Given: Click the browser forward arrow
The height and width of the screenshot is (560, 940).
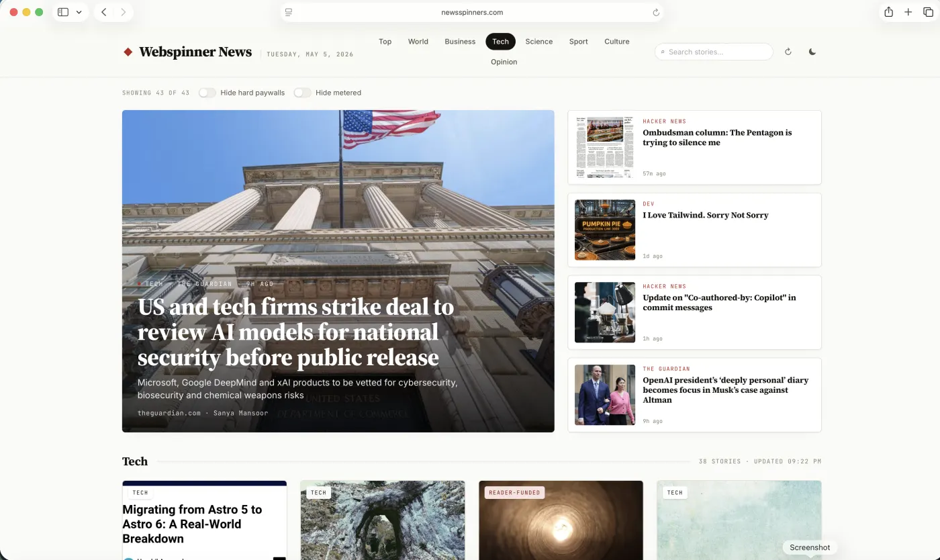Looking at the screenshot, I should 123,12.
